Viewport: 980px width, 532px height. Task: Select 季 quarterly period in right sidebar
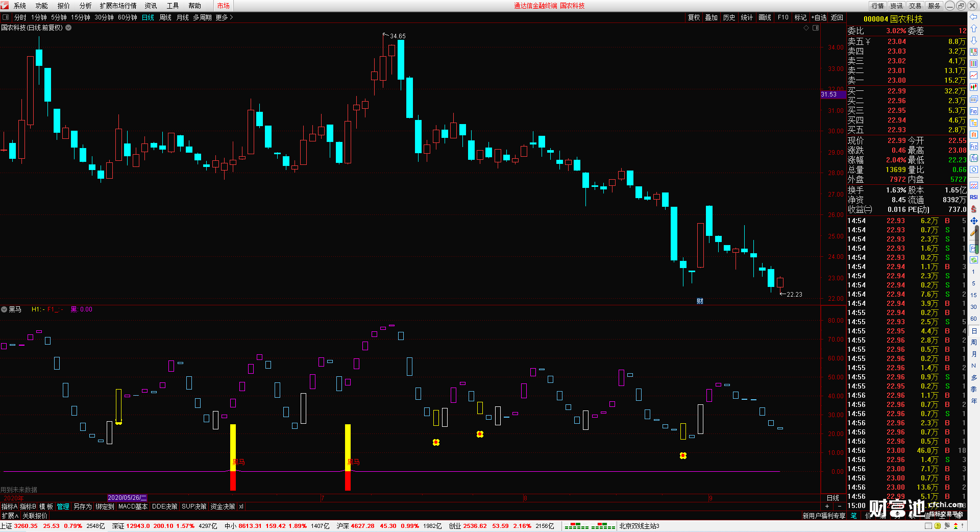click(x=974, y=390)
